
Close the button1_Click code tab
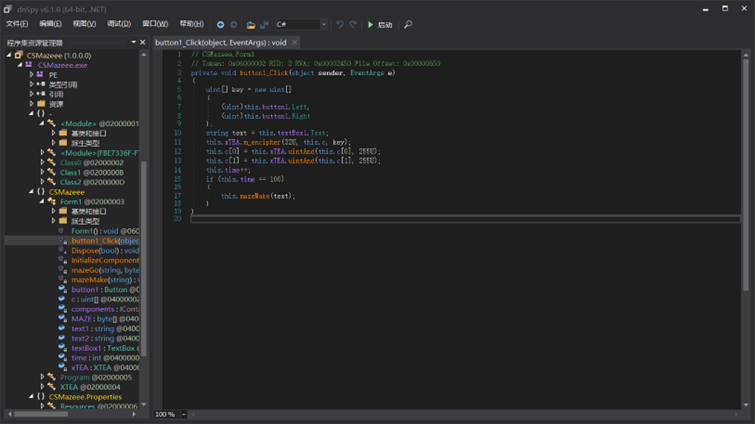pyautogui.click(x=295, y=43)
